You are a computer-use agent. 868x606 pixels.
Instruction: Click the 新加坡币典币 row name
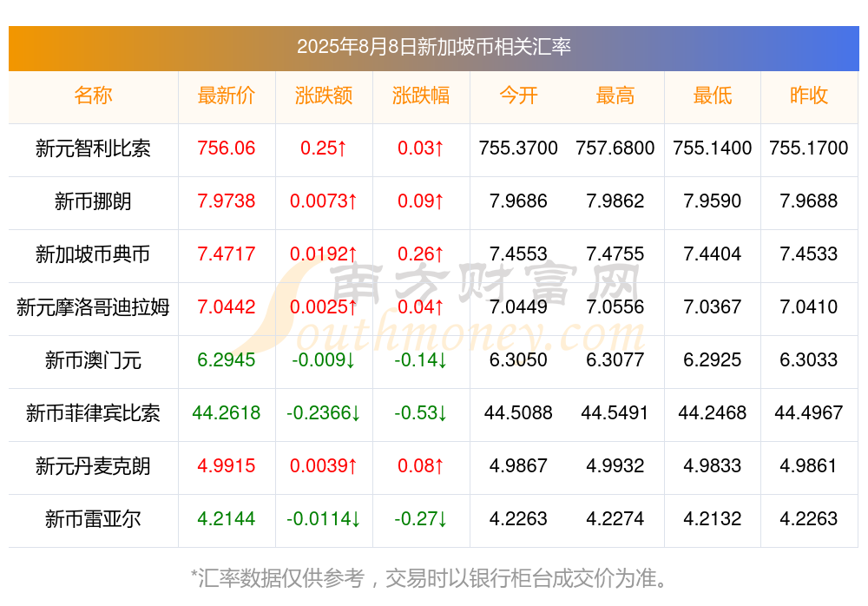point(93,254)
